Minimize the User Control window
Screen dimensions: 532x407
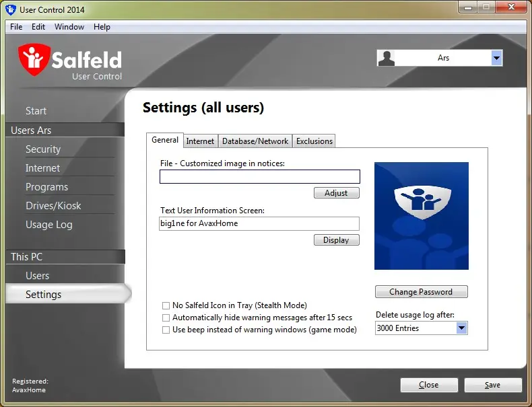[x=468, y=7]
